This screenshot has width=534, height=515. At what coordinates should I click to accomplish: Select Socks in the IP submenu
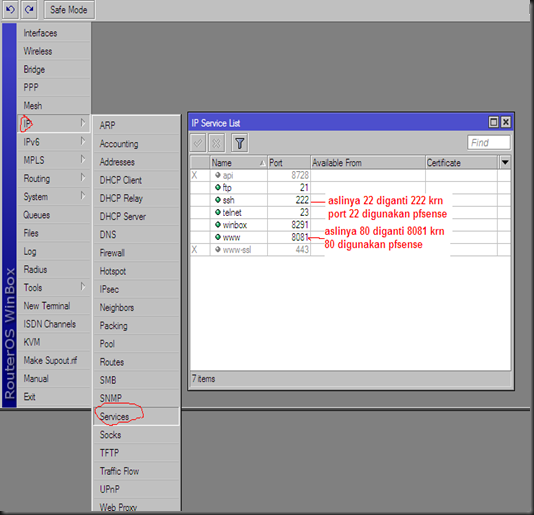tap(136, 435)
